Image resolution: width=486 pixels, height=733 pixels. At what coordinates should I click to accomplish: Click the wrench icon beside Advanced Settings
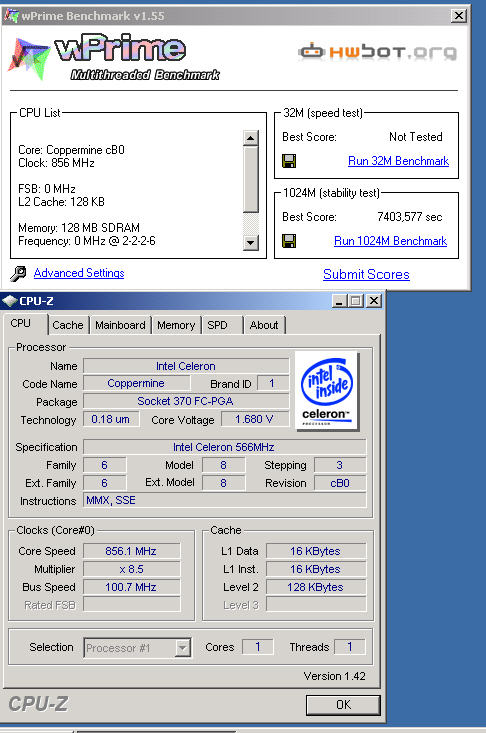point(18,273)
